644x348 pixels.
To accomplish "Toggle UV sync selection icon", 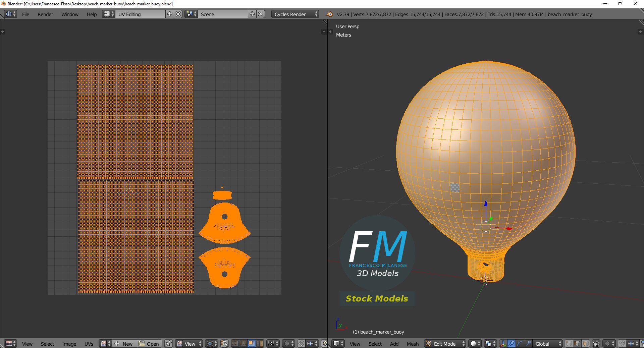I will 224,344.
